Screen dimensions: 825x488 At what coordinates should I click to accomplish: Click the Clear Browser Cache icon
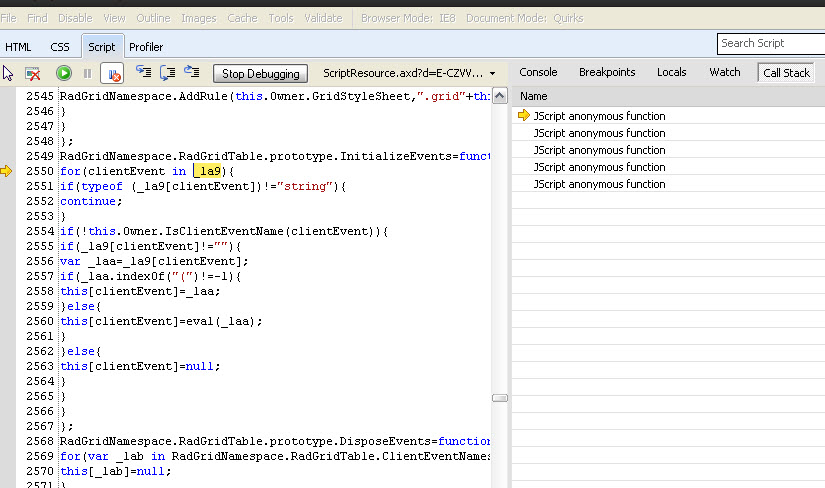tap(33, 73)
